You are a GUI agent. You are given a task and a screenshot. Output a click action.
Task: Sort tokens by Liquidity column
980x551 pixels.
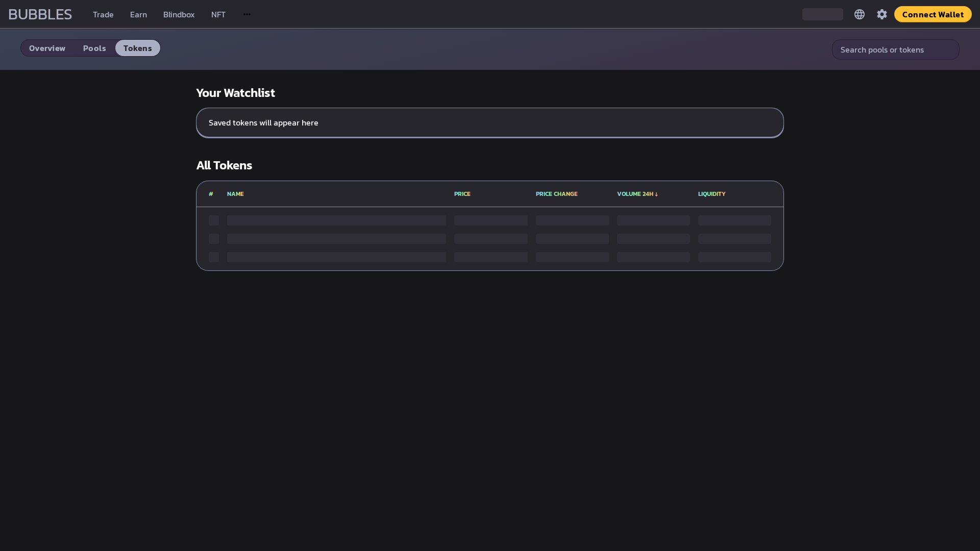click(x=712, y=194)
